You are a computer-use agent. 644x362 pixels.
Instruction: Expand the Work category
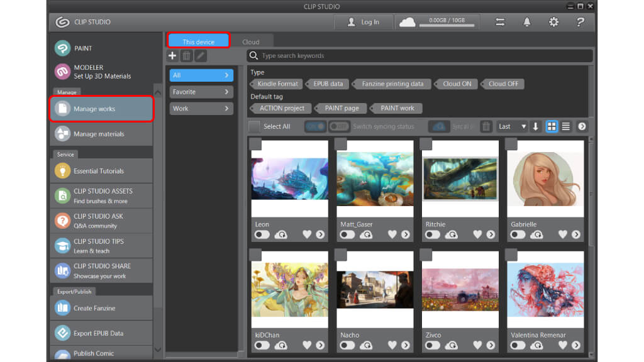(201, 108)
